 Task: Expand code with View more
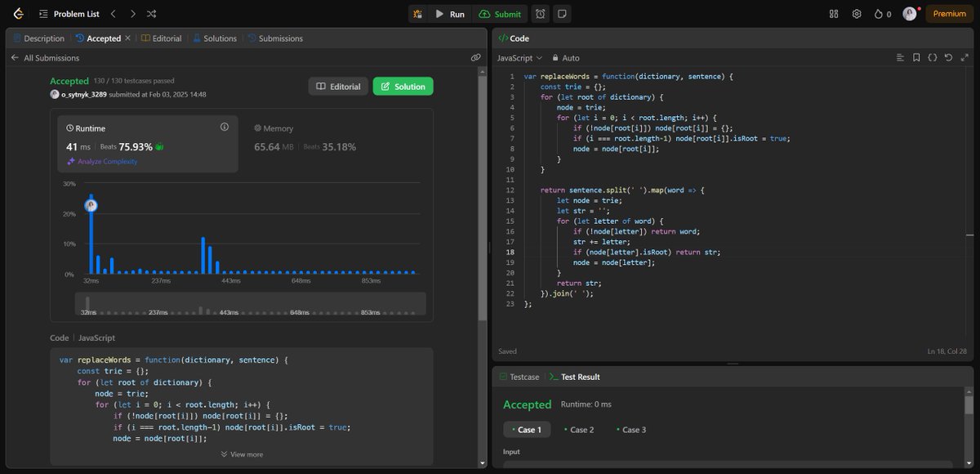point(242,454)
